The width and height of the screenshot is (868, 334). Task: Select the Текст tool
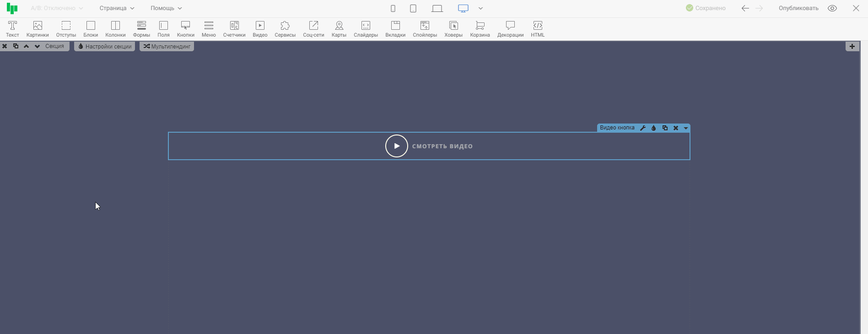12,29
